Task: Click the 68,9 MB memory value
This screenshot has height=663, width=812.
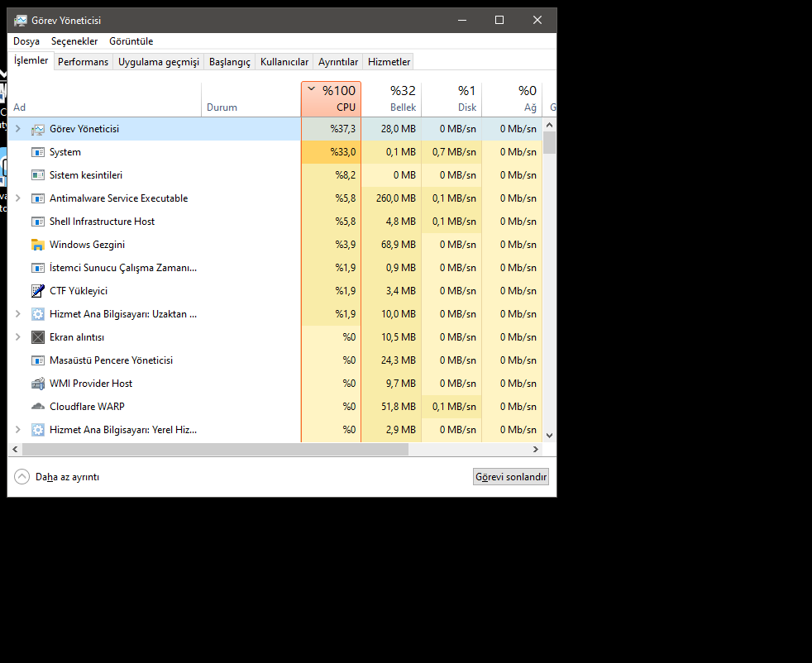Action: (399, 245)
